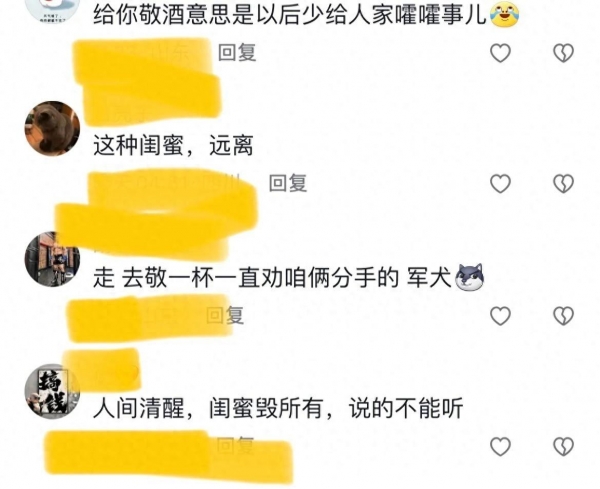Open cat avatar profile of 这种闺蜜 commenter

coord(52,128)
